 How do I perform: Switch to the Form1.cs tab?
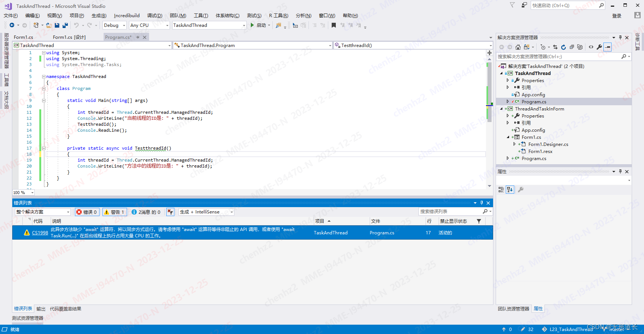click(x=23, y=37)
